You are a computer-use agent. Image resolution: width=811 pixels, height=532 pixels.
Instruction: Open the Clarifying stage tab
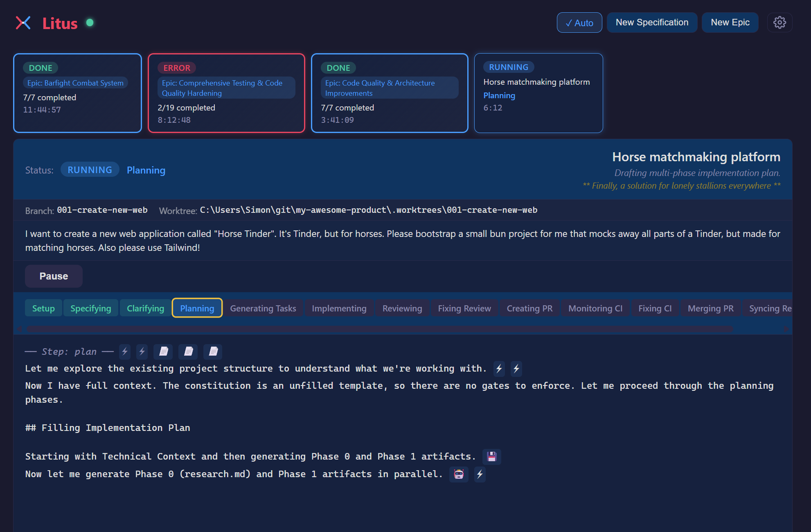pyautogui.click(x=145, y=308)
